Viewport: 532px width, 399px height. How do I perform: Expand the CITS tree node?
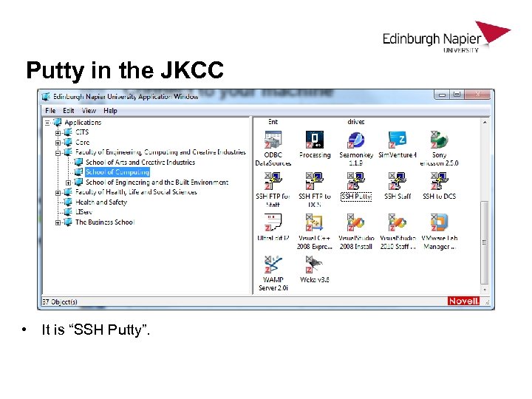(58, 133)
